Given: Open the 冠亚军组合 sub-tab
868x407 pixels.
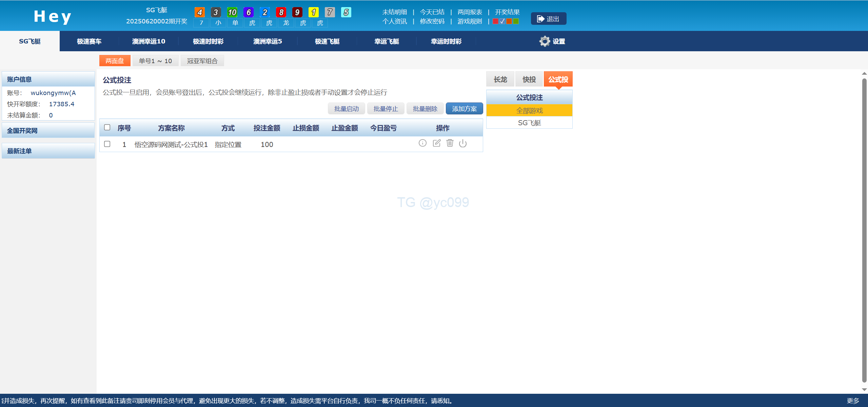Looking at the screenshot, I should [202, 61].
